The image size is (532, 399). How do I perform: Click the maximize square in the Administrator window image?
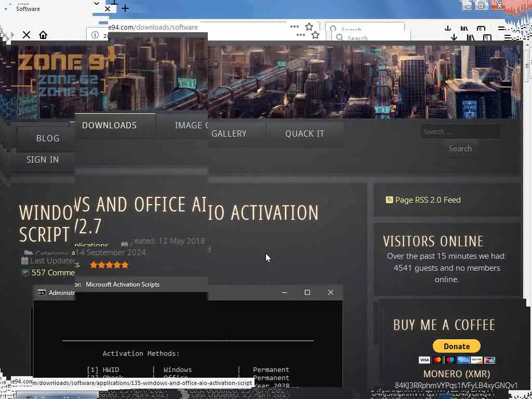307,292
